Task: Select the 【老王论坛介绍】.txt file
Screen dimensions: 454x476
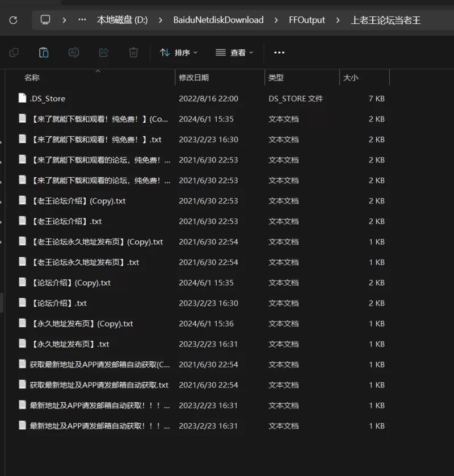Action: pyautogui.click(x=66, y=222)
